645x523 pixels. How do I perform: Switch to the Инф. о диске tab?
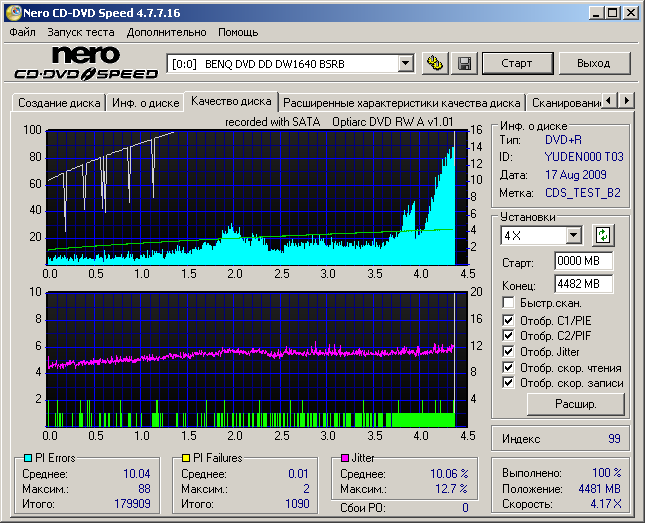pyautogui.click(x=144, y=102)
